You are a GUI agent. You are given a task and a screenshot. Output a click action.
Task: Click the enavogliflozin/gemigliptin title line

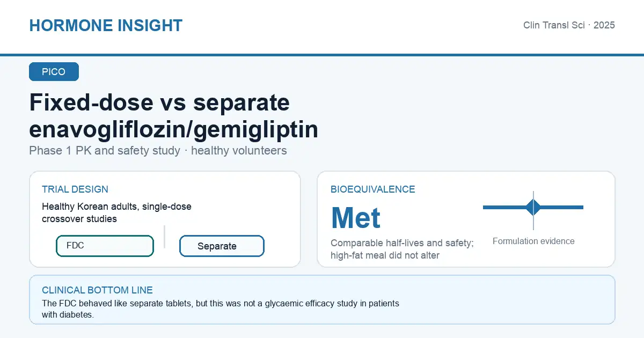click(173, 130)
